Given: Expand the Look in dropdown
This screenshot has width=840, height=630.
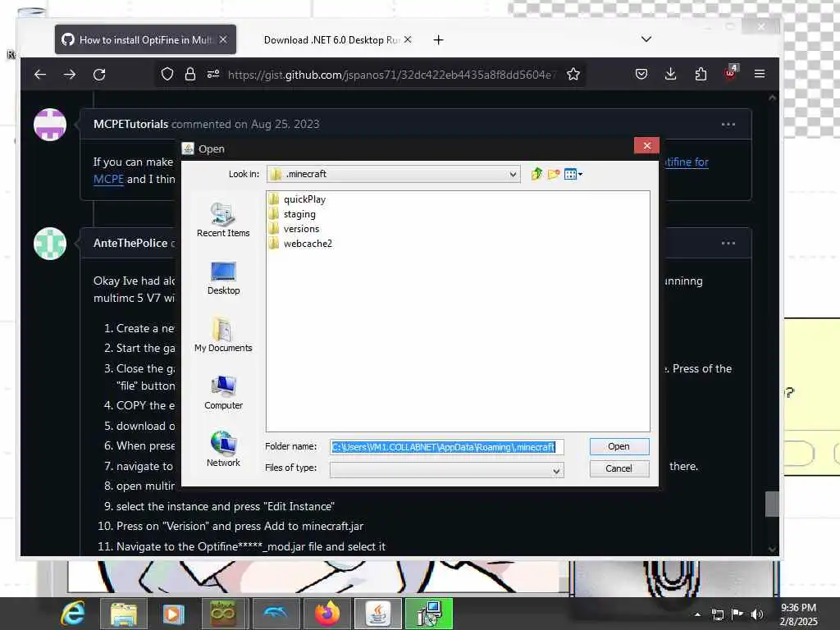Looking at the screenshot, I should pos(512,174).
